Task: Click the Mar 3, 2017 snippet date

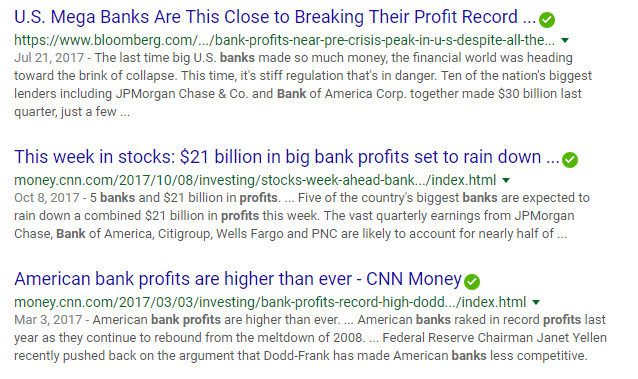Action: point(48,320)
